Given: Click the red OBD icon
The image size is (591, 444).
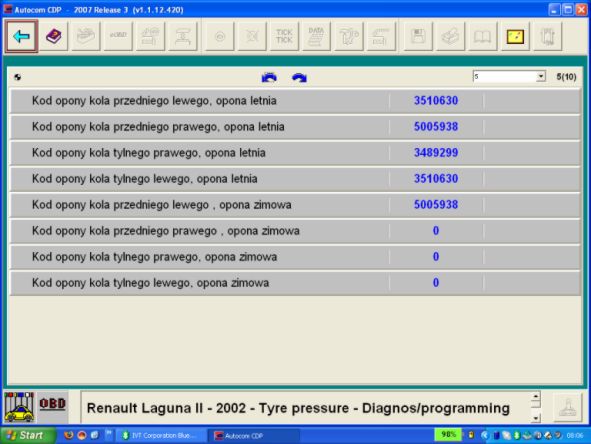Looking at the screenshot, I should point(53,404).
